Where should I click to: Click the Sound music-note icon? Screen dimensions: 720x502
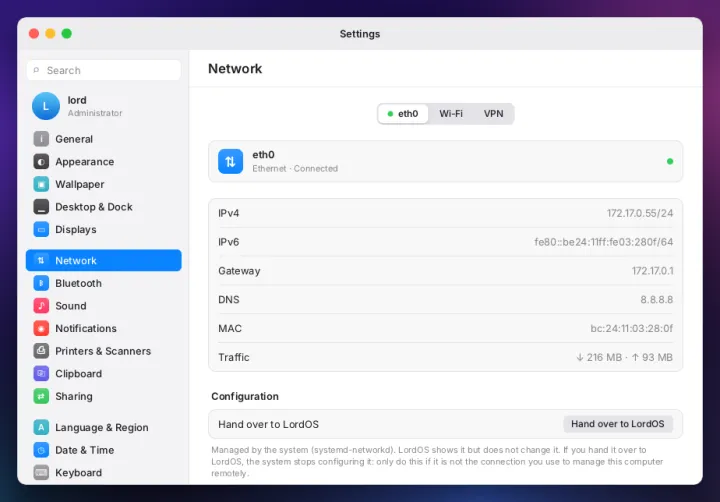41,305
